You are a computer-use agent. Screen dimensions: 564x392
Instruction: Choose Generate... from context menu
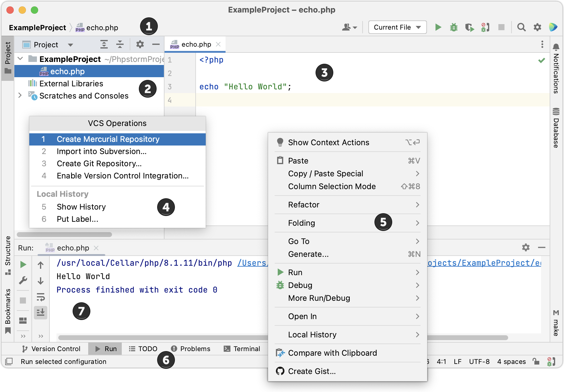347,254
